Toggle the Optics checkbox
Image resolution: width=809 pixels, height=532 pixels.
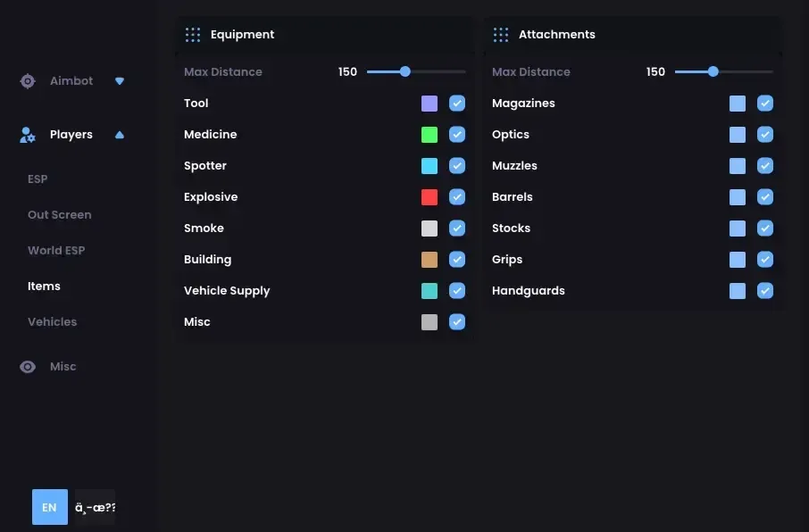coord(765,135)
